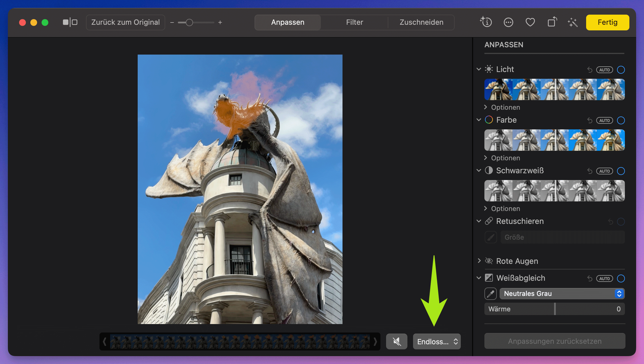
Task: Collapse the Weißabgleich section
Action: (479, 278)
